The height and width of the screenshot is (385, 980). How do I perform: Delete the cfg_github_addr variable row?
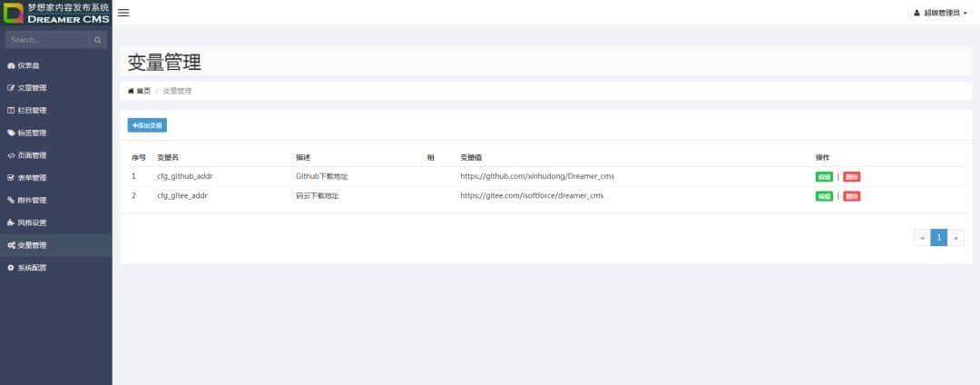click(851, 177)
